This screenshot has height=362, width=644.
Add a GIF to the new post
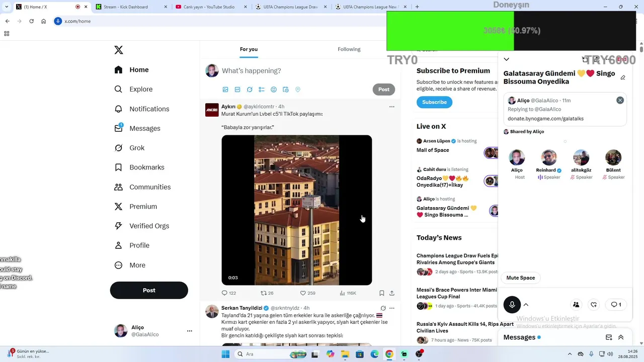click(x=237, y=89)
